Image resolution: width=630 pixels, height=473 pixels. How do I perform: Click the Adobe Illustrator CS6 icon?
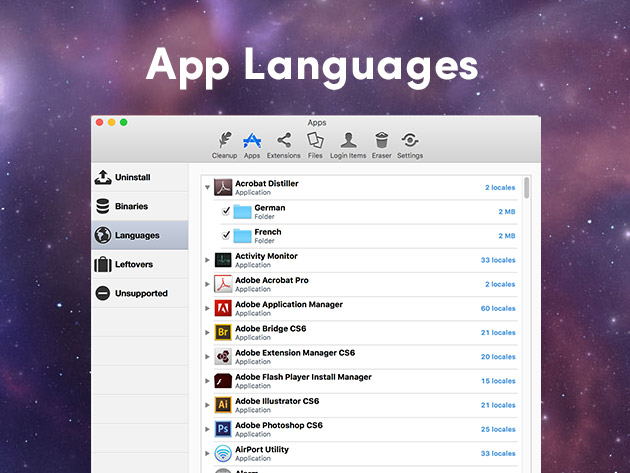223,405
